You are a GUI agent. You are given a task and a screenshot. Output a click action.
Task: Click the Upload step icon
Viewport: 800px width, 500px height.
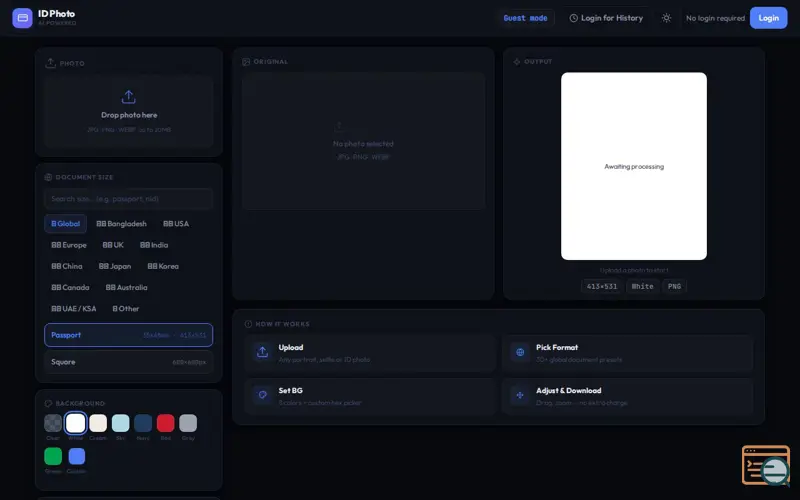point(262,352)
